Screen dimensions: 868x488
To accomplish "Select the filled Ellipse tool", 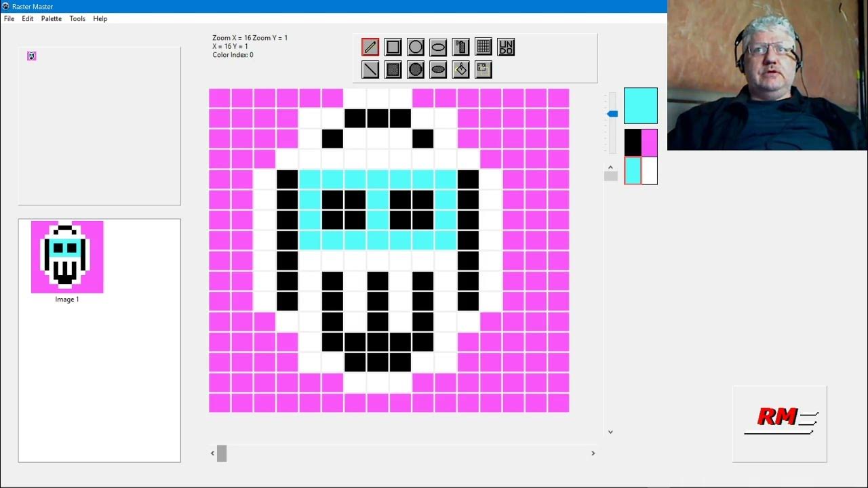I will (x=438, y=69).
